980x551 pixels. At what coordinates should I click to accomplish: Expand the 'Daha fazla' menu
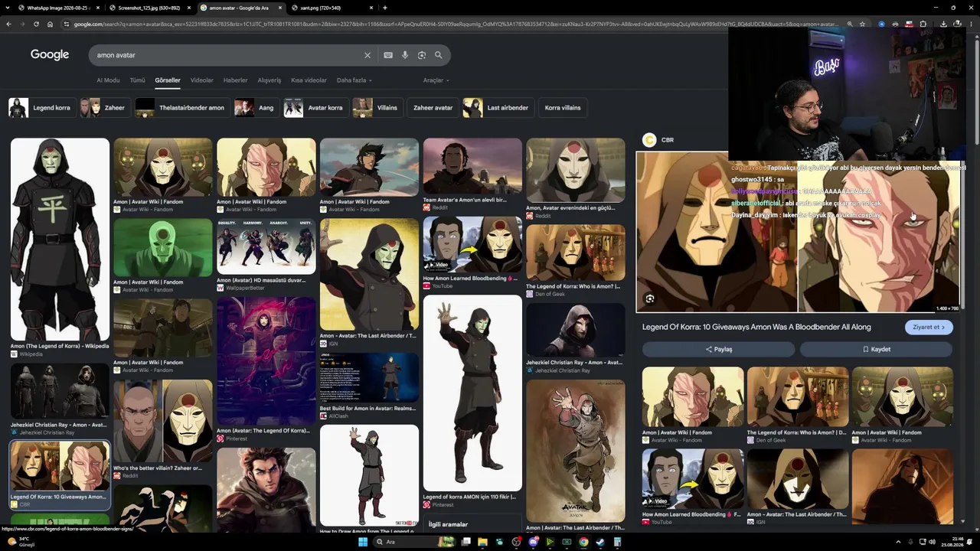[x=354, y=80]
